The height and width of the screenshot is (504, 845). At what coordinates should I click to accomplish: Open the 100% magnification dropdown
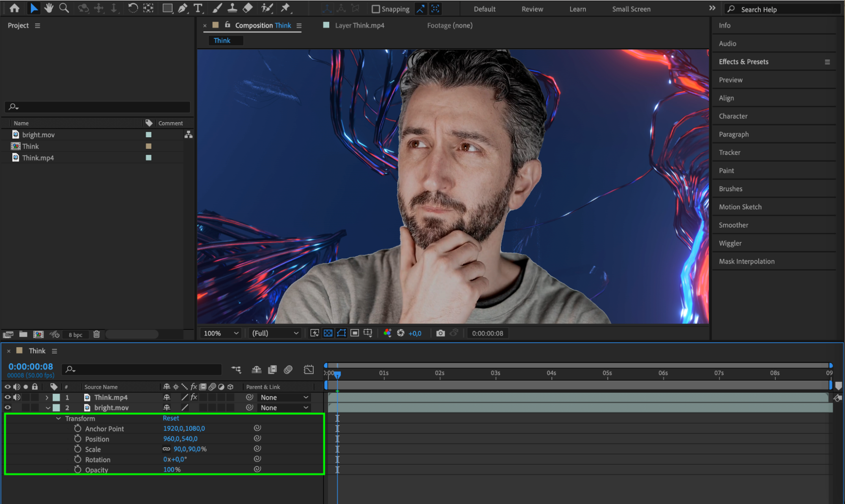(221, 333)
